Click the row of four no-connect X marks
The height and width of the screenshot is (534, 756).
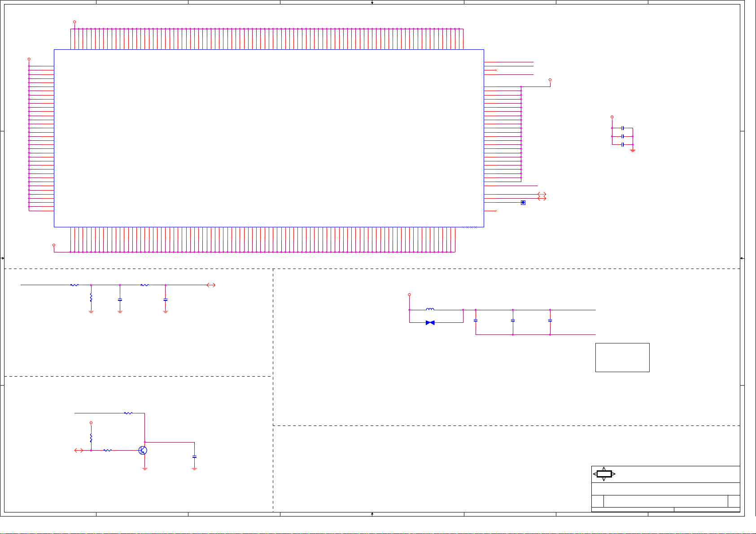[x=470, y=227]
